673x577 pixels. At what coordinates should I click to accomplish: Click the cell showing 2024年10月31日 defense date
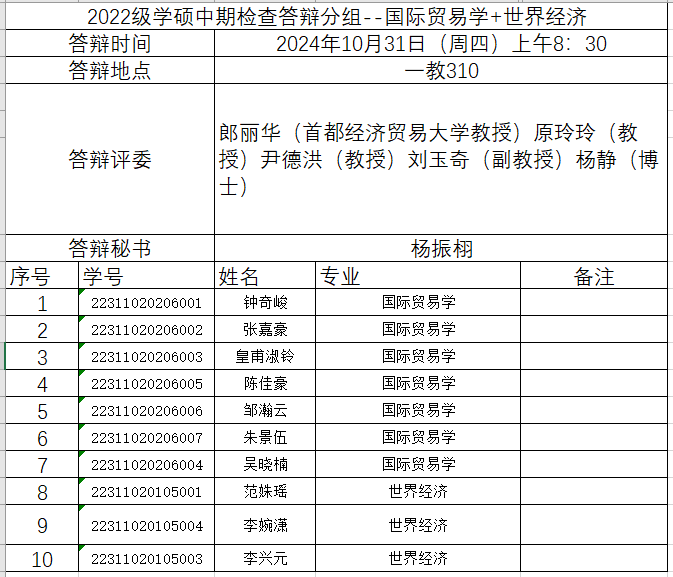(x=441, y=44)
